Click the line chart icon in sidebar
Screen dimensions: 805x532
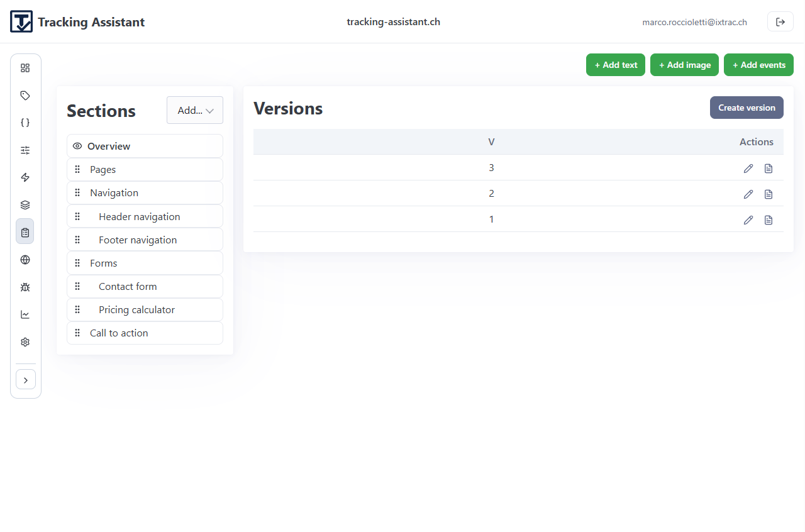click(25, 314)
